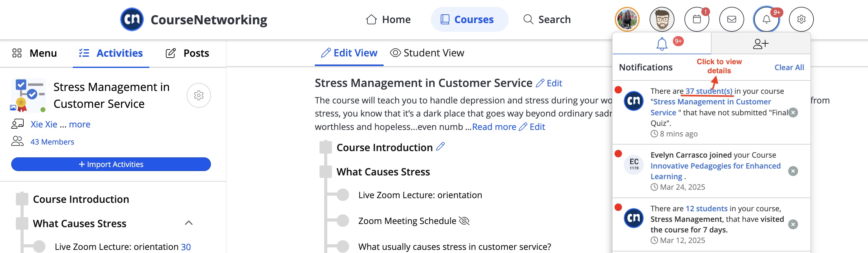Click Clear All notifications
This screenshot has height=253, width=868.
click(789, 68)
